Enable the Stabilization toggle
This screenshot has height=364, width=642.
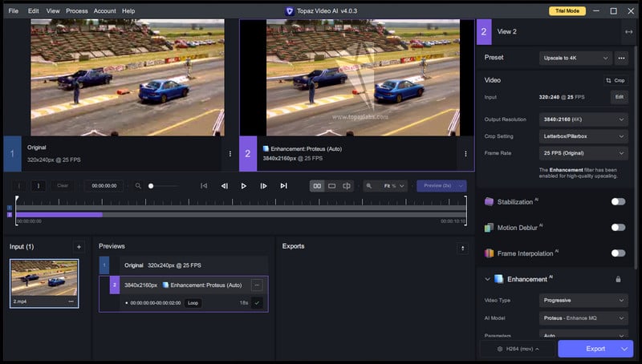(x=618, y=201)
